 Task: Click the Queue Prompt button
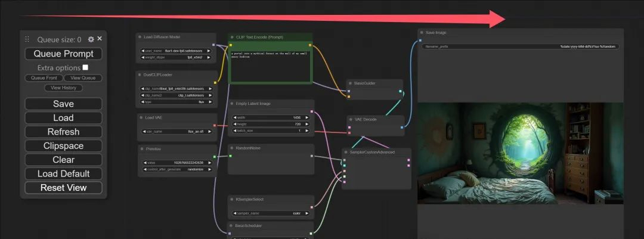point(63,54)
